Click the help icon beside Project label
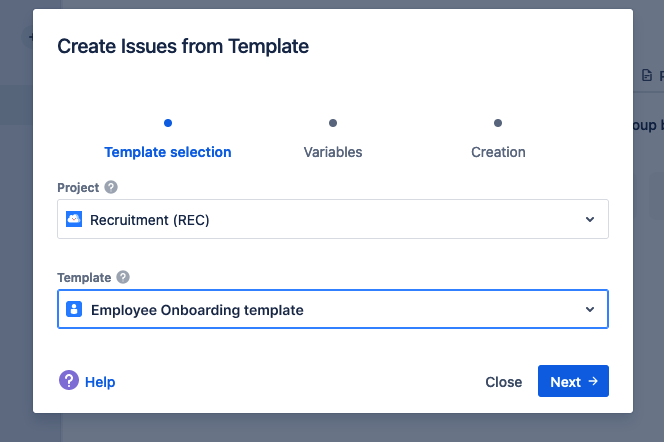Image resolution: width=664 pixels, height=442 pixels. (x=111, y=187)
